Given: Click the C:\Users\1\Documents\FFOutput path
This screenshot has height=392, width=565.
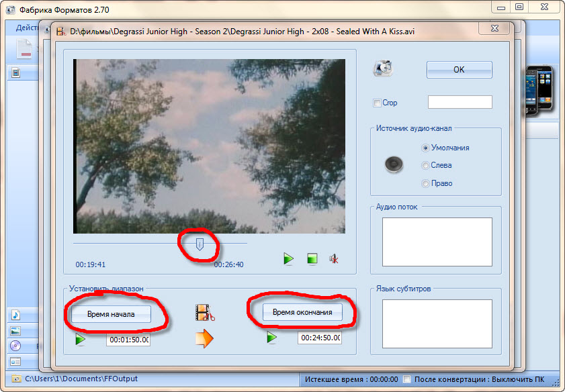Looking at the screenshot, I should point(81,379).
